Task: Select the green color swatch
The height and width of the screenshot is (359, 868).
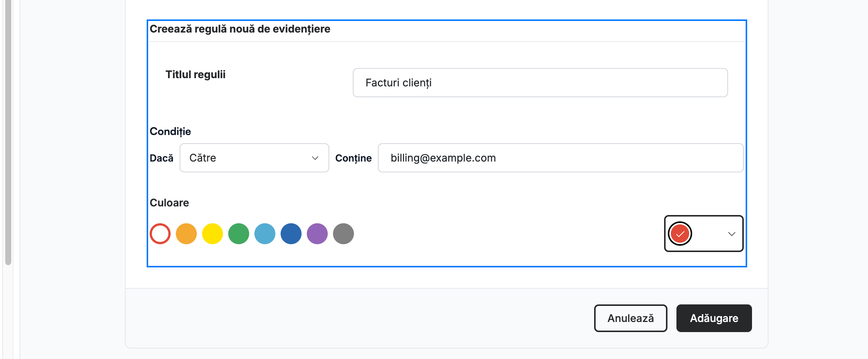Action: pos(239,234)
